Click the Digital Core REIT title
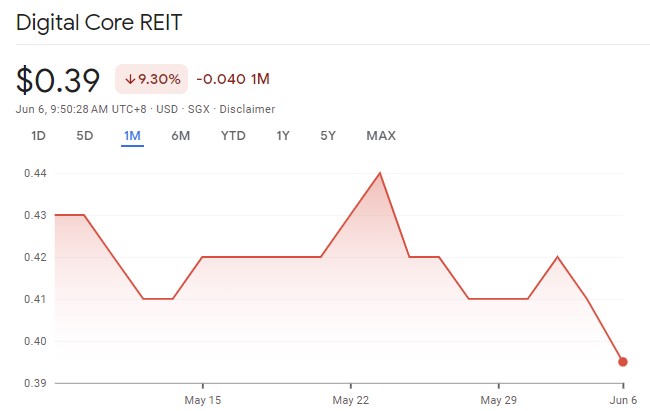The height and width of the screenshot is (411, 650). coord(99,22)
